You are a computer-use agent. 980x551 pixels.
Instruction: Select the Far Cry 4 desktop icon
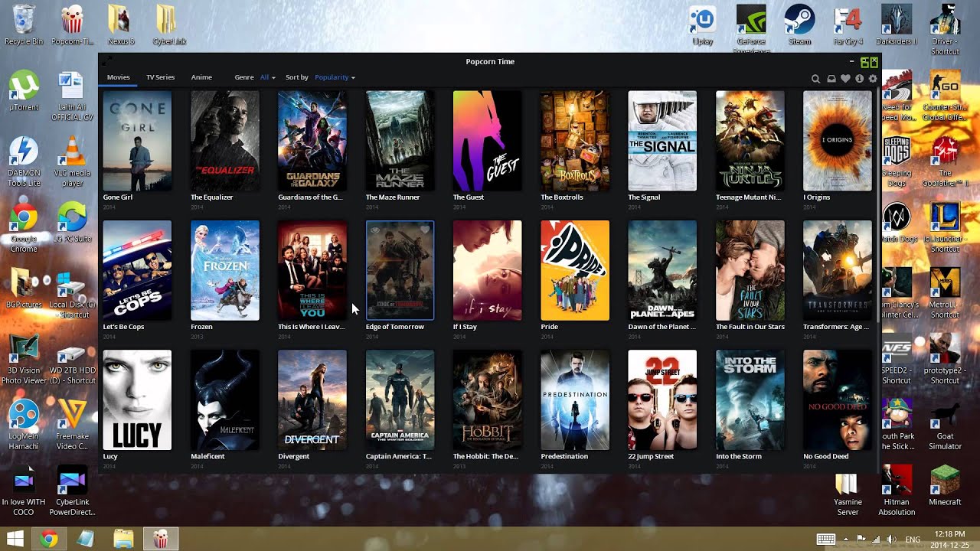point(848,25)
